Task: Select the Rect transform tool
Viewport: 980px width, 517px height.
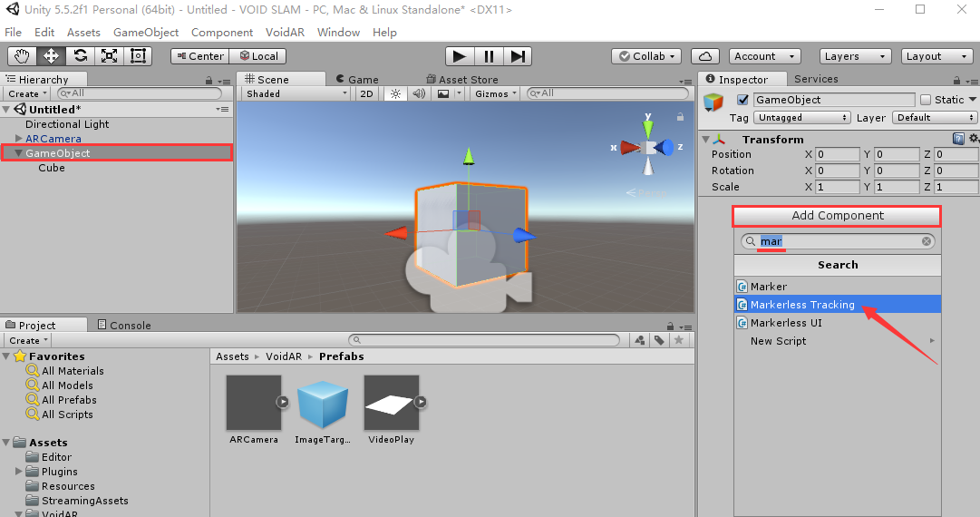Action: (138, 56)
